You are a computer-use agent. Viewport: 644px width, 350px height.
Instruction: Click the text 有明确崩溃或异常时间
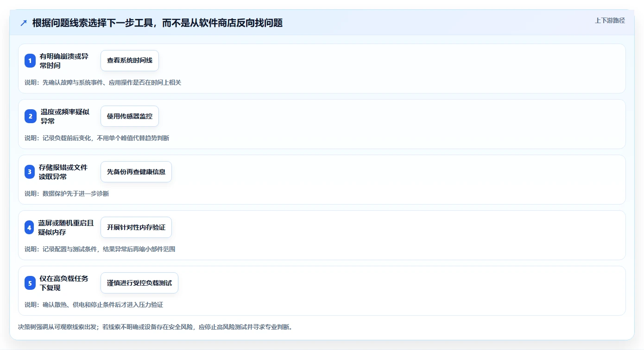point(64,61)
